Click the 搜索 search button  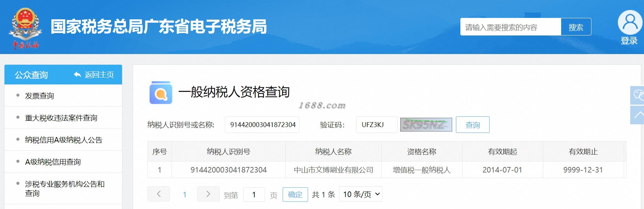(576, 27)
